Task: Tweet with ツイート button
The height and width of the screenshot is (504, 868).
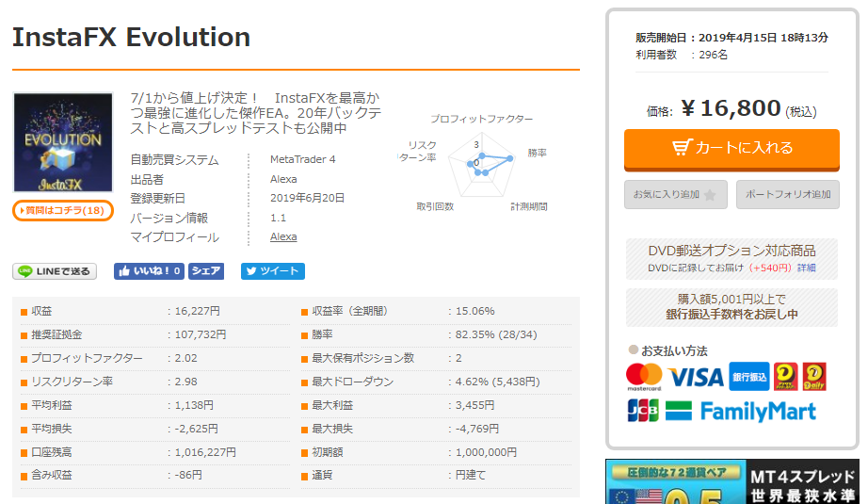Action: pos(272,270)
